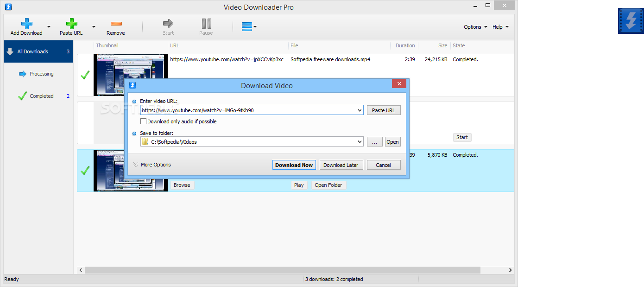Click the horizontal scrollbar thumb
This screenshot has width=644, height=287.
click(282, 270)
